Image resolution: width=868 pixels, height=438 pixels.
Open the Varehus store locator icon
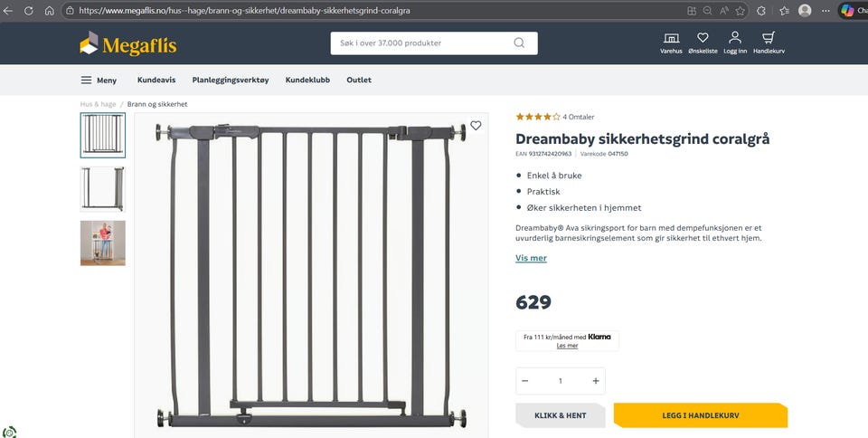click(671, 42)
